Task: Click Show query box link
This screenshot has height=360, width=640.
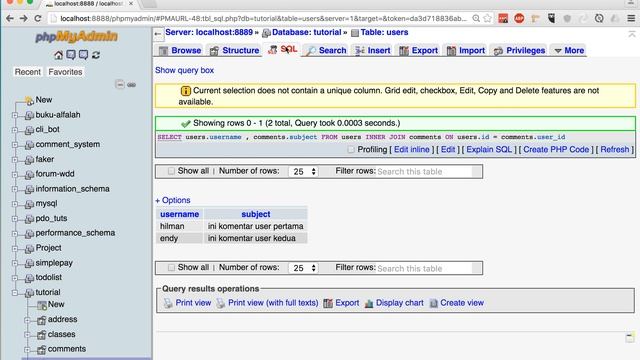Action: pos(184,70)
